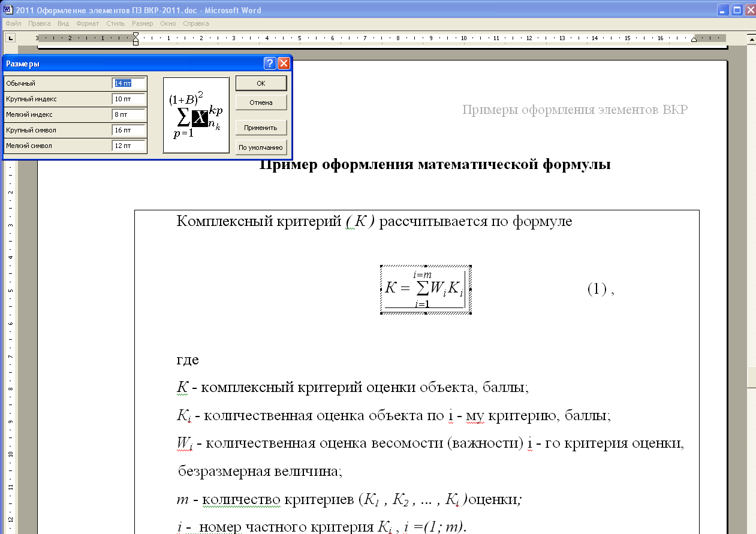This screenshot has width=756, height=534.
Task: Open the Формат menu
Action: pyautogui.click(x=88, y=23)
